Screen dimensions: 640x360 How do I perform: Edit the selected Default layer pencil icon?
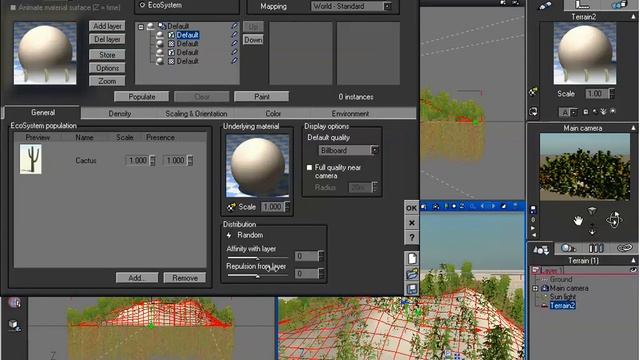tap(234, 35)
